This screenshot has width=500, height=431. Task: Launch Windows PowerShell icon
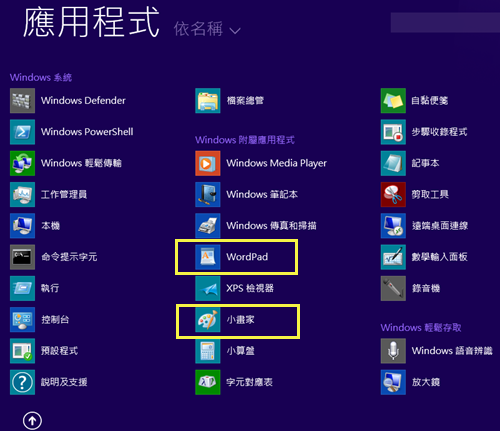(x=22, y=132)
